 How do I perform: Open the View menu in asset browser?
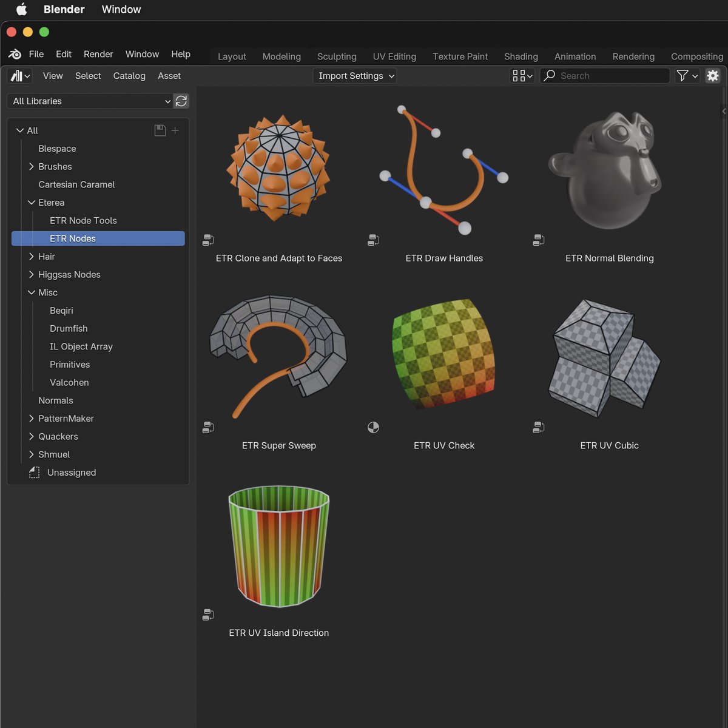(x=53, y=76)
